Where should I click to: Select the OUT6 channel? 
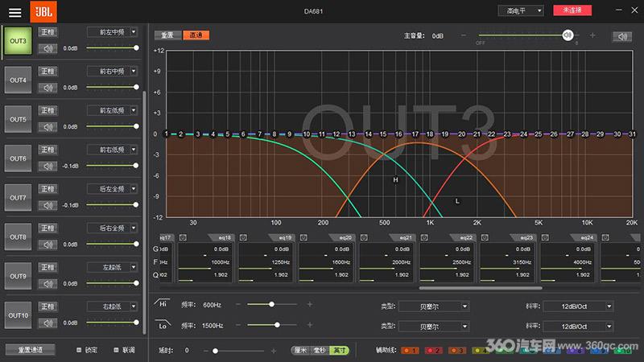click(x=18, y=158)
